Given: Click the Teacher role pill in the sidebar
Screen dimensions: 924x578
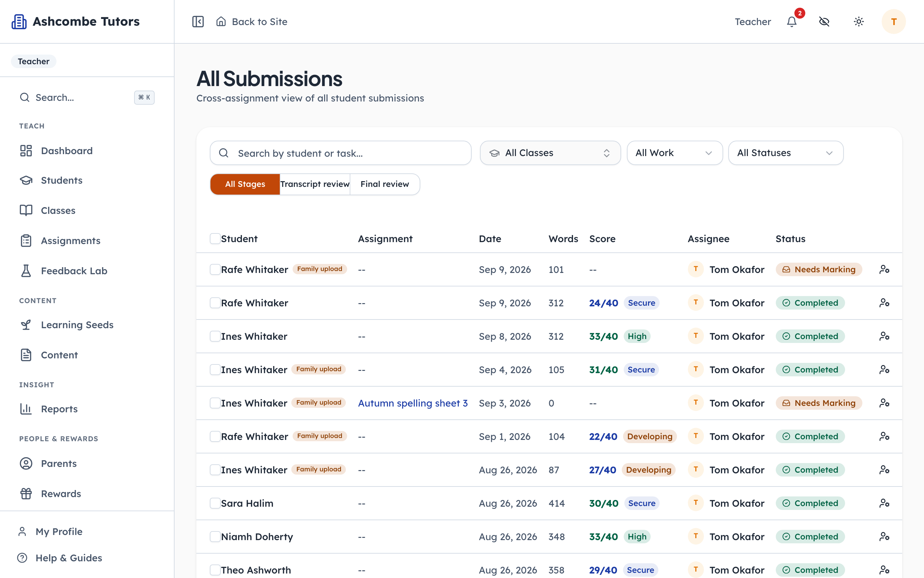Looking at the screenshot, I should (34, 61).
